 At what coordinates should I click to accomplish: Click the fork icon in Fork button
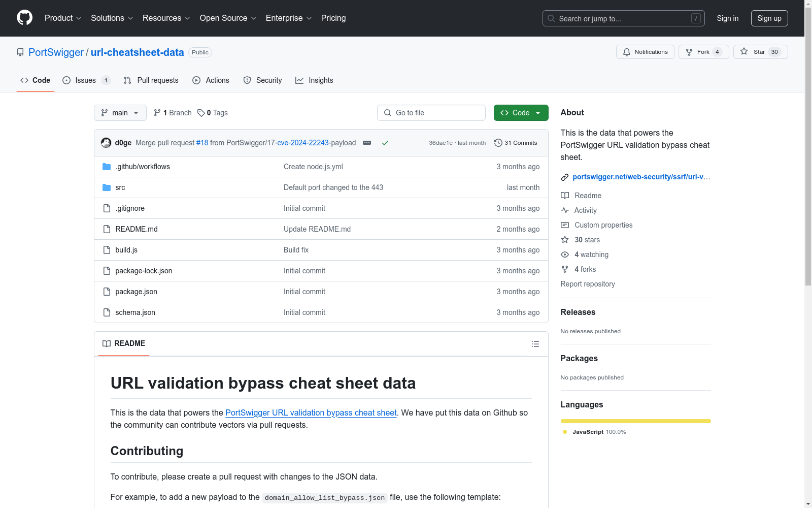tap(689, 52)
